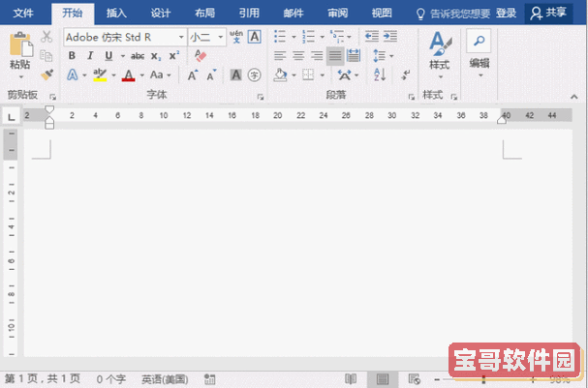The height and width of the screenshot is (388, 588).
Task: Collapse the ribbon with chevron
Action: [x=574, y=97]
